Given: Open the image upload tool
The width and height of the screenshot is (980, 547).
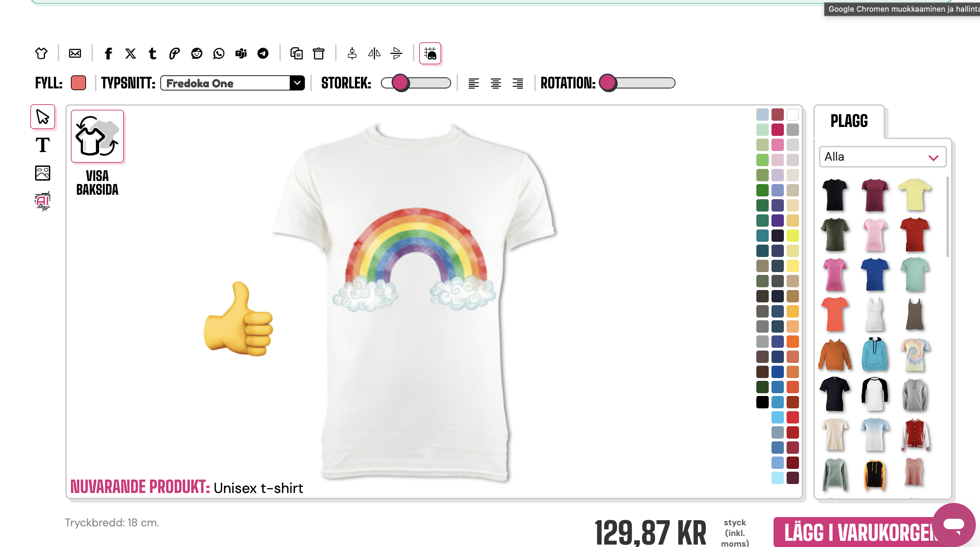Looking at the screenshot, I should click(x=43, y=173).
